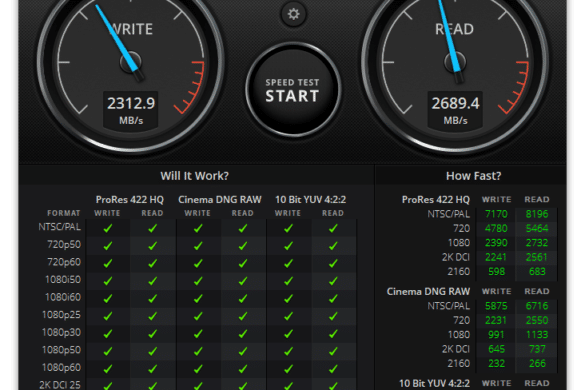Click the 1080p30 ProRes 422 HQ write checkmark
The height and width of the screenshot is (390, 585).
pyautogui.click(x=108, y=333)
